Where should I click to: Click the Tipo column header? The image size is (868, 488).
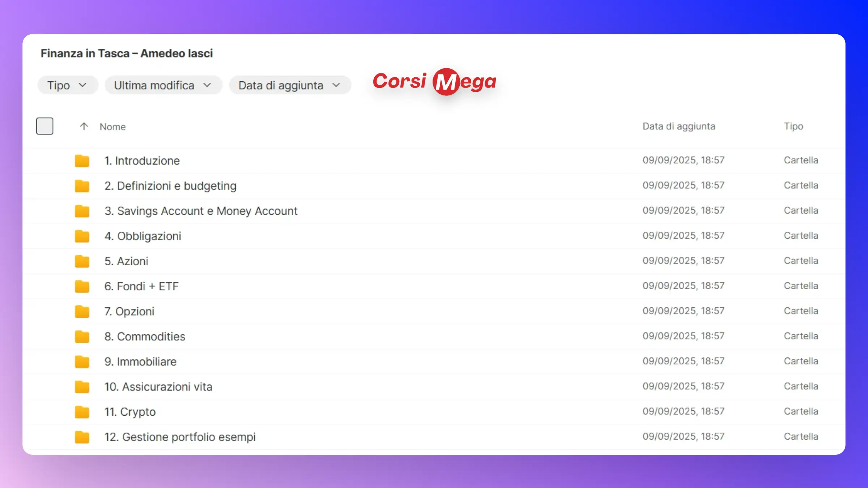pyautogui.click(x=793, y=127)
